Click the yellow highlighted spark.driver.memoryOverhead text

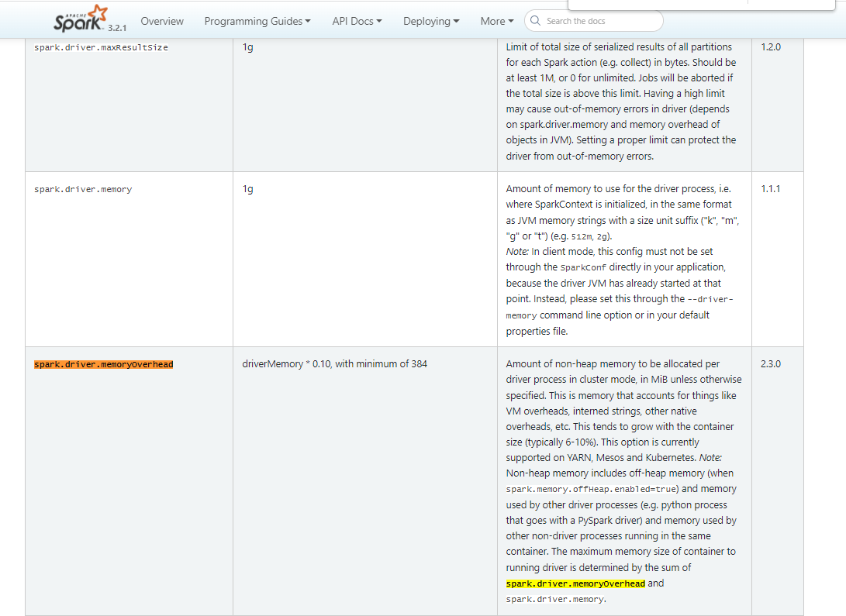click(575, 583)
